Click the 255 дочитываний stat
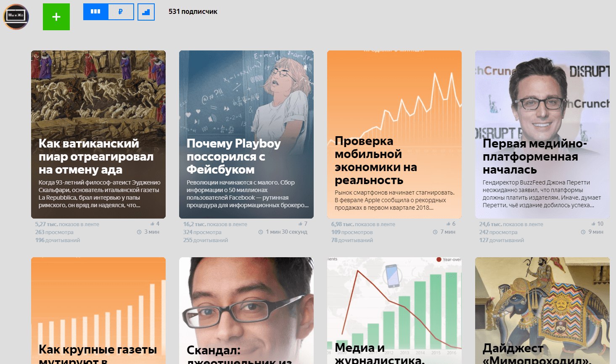The width and height of the screenshot is (616, 364). pos(206,240)
